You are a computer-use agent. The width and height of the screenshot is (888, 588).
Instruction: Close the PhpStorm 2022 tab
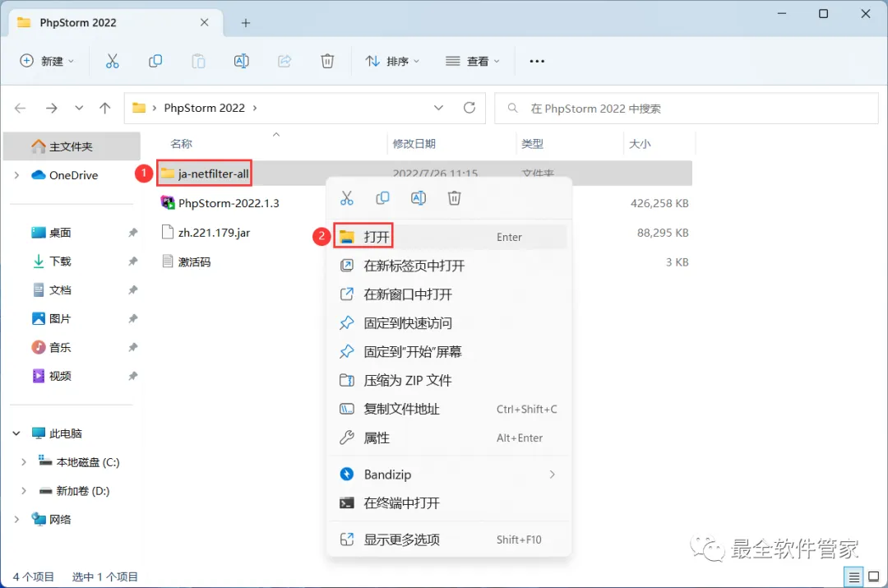(x=205, y=23)
